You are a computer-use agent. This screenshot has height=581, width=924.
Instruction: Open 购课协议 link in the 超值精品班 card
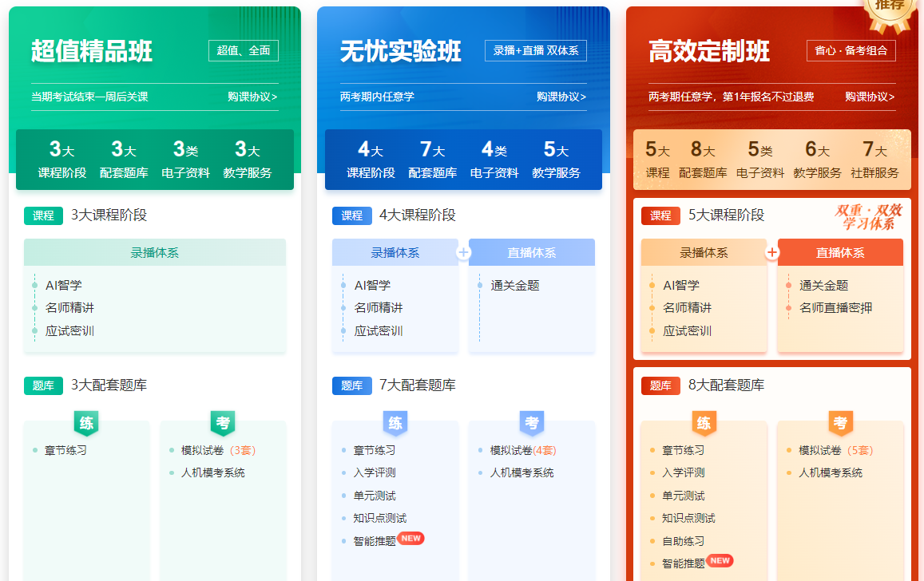(252, 97)
